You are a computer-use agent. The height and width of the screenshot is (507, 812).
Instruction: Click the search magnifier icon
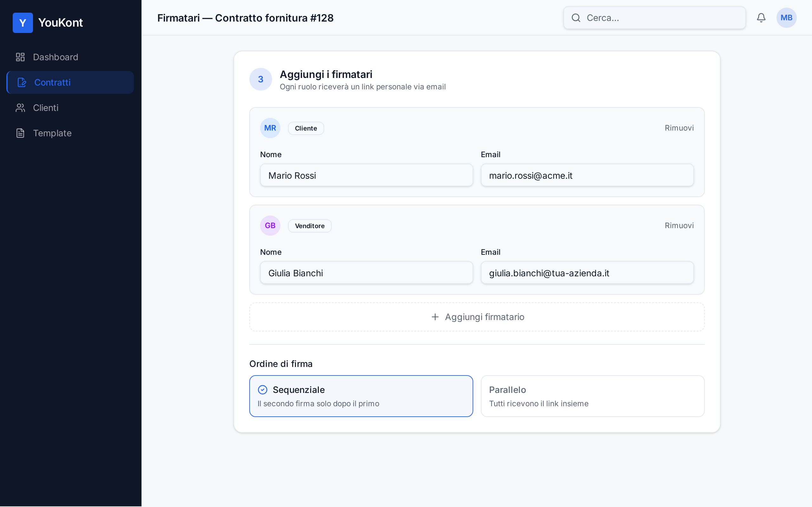pos(576,18)
